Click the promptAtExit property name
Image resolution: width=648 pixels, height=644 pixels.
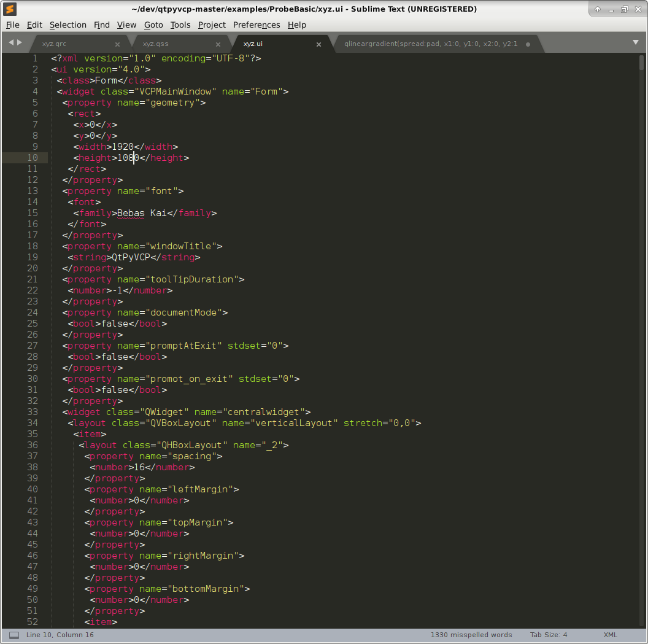click(x=183, y=346)
